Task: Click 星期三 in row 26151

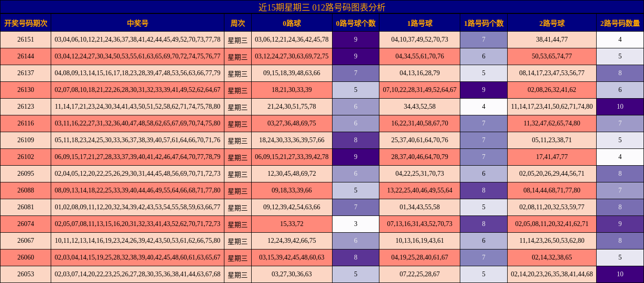Action: click(238, 40)
